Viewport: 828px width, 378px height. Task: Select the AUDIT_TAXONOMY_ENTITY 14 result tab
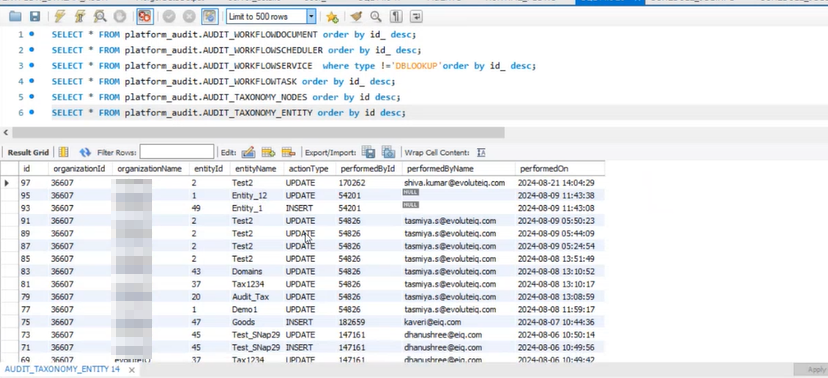(x=62, y=370)
